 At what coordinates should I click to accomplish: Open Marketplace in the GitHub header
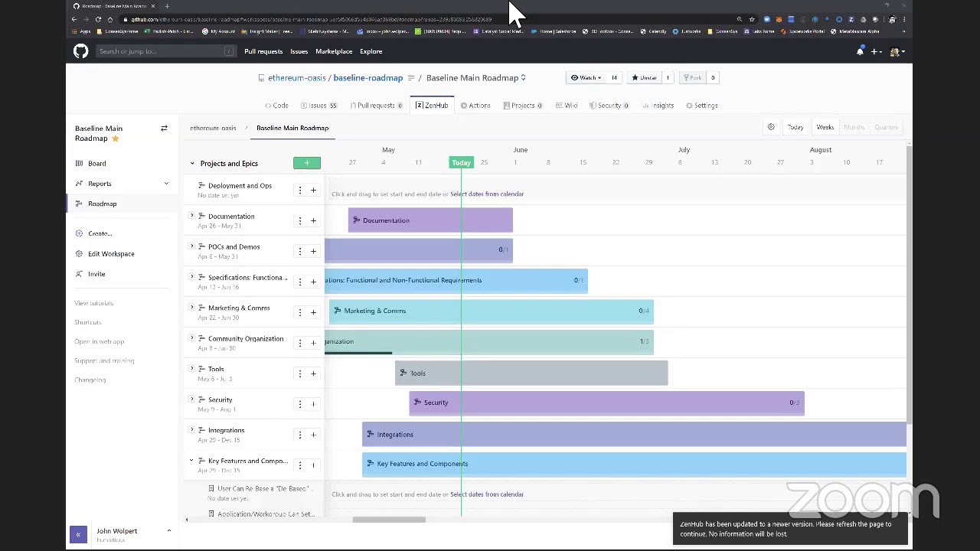point(334,51)
